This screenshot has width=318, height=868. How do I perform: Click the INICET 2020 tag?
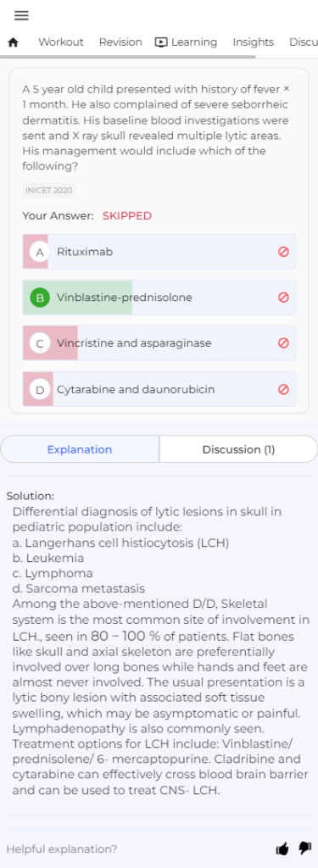coord(48,191)
